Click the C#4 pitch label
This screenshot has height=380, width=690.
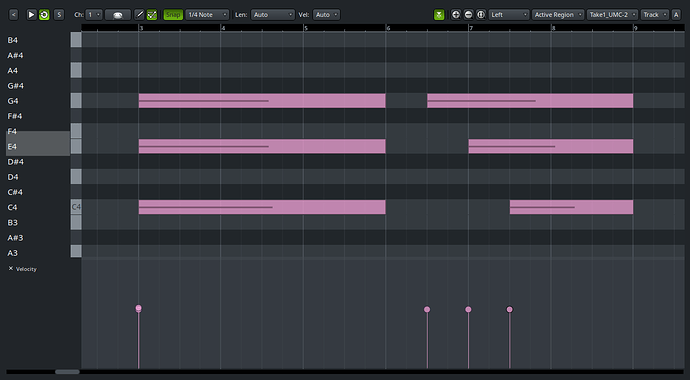(15, 192)
